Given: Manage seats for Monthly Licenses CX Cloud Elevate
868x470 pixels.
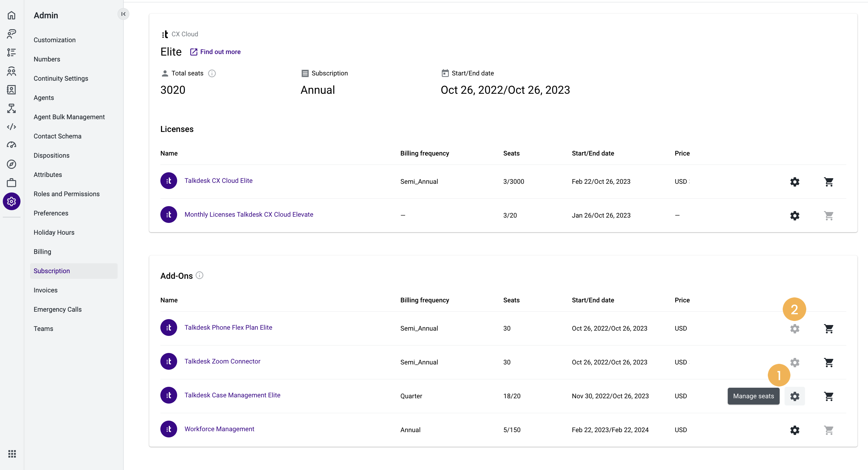Looking at the screenshot, I should click(x=794, y=215).
